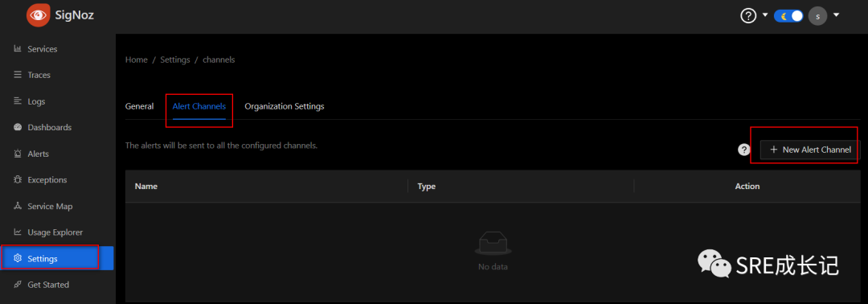868x304 pixels.
Task: Click the SigNoz eye logo
Action: (x=39, y=15)
